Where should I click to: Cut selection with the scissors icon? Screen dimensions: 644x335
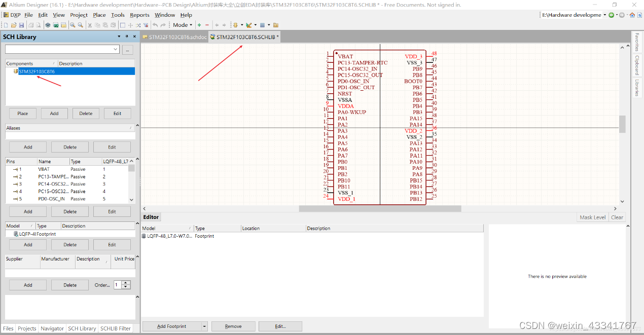point(90,25)
